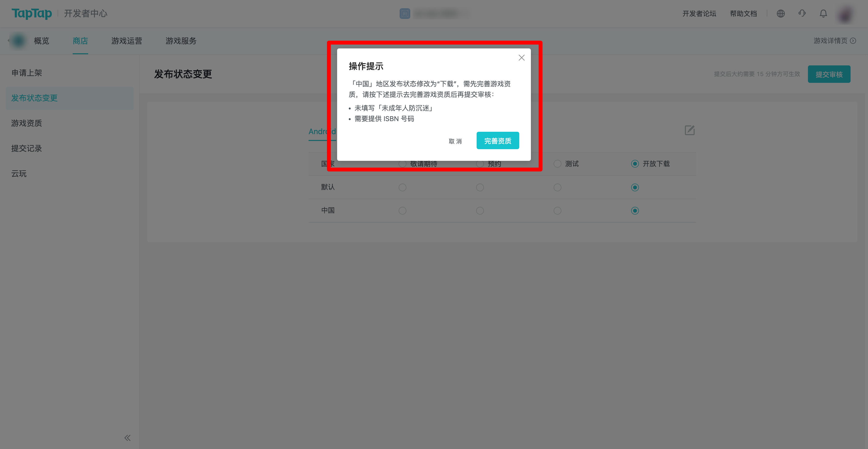Collapse the sidebar with double chevron icon
Viewport: 868px width, 449px height.
point(127,438)
